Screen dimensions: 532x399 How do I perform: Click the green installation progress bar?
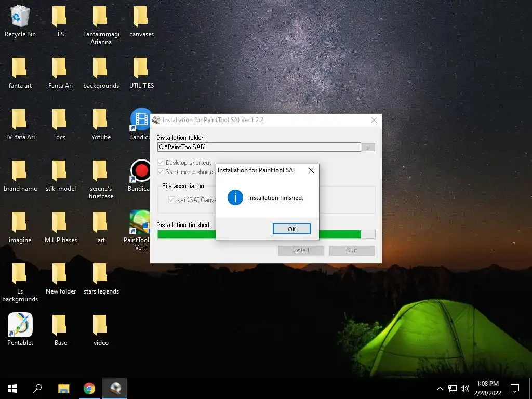267,234
